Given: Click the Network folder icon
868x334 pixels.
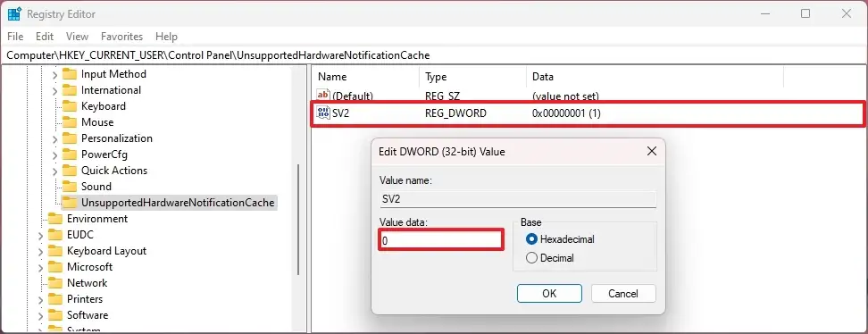Looking at the screenshot, I should click(x=54, y=282).
